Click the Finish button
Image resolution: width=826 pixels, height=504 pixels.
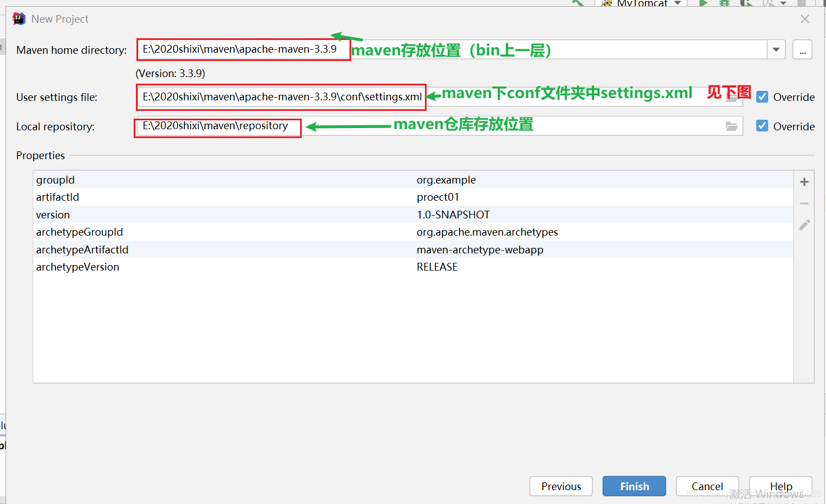(634, 486)
